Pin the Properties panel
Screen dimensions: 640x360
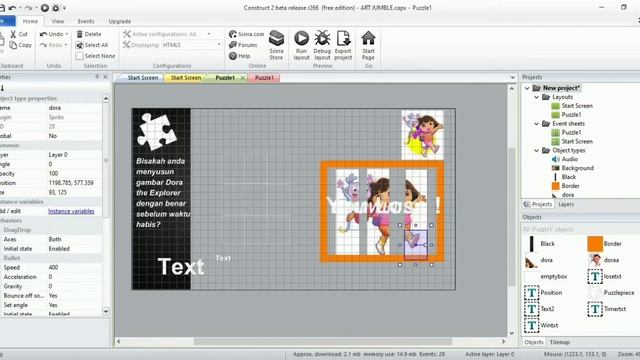97,77
